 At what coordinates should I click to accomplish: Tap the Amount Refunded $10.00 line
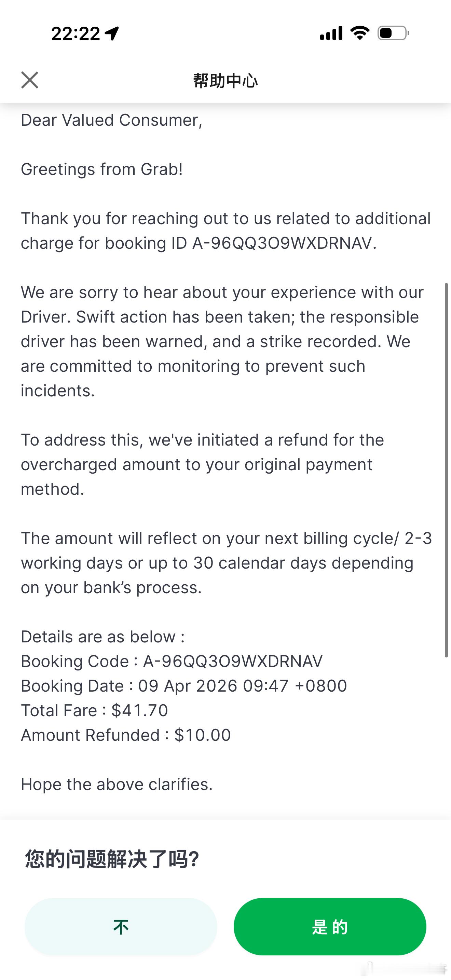(x=125, y=735)
